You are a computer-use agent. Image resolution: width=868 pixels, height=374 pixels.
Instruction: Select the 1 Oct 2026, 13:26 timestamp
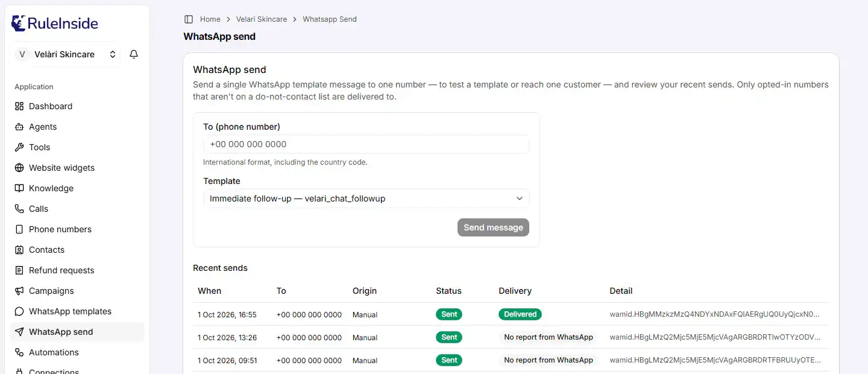coord(227,338)
